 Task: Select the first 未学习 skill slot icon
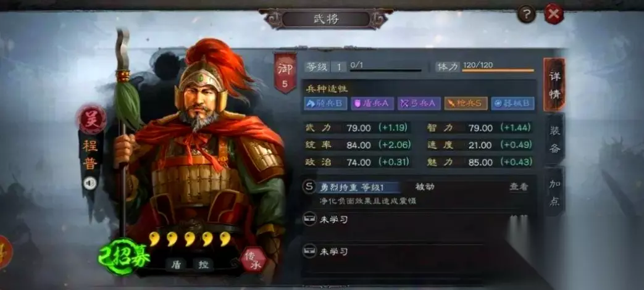click(309, 220)
